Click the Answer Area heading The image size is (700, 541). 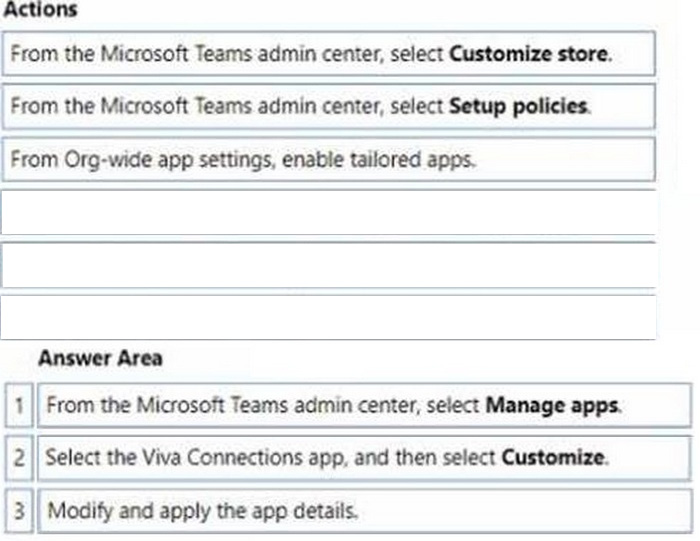pyautogui.click(x=100, y=358)
